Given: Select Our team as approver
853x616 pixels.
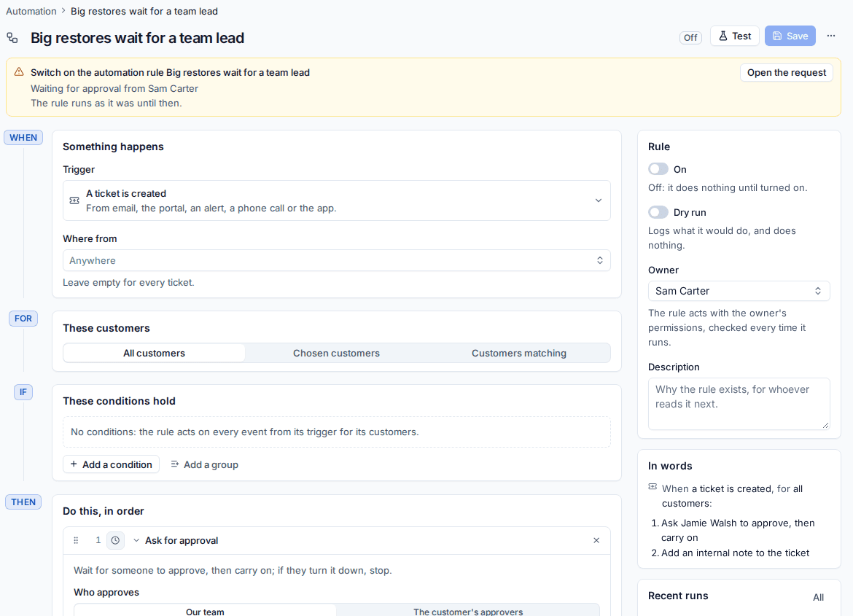Looking at the screenshot, I should click(205, 611).
